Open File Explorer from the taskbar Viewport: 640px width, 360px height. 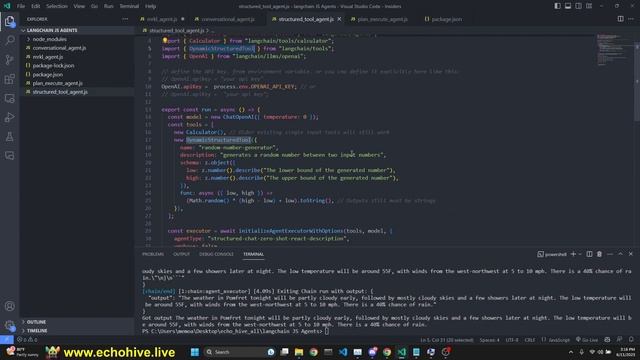click(x=299, y=352)
